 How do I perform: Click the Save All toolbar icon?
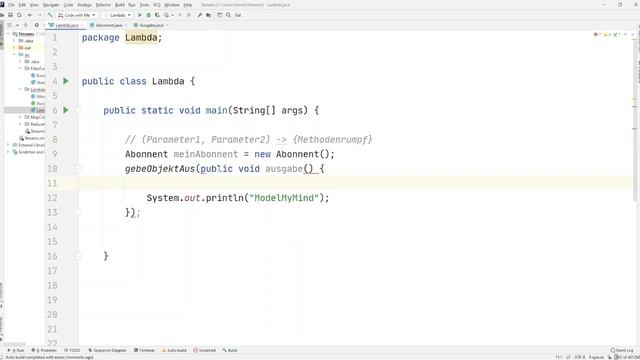10,15
